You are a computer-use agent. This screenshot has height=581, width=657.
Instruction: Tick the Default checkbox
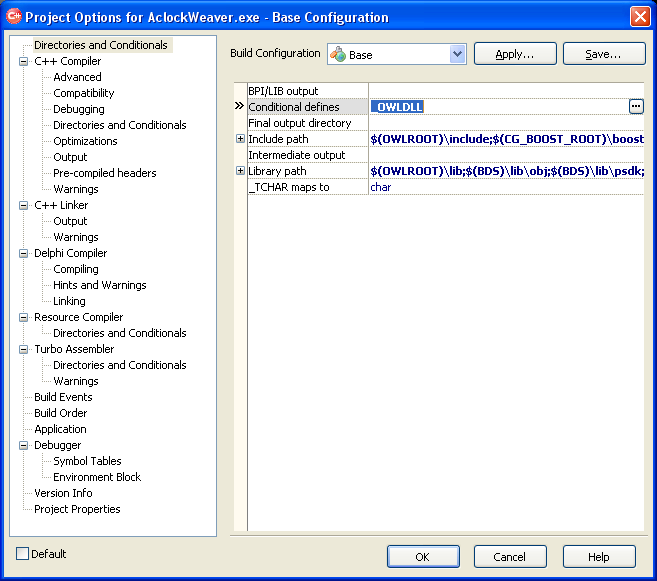[22, 554]
